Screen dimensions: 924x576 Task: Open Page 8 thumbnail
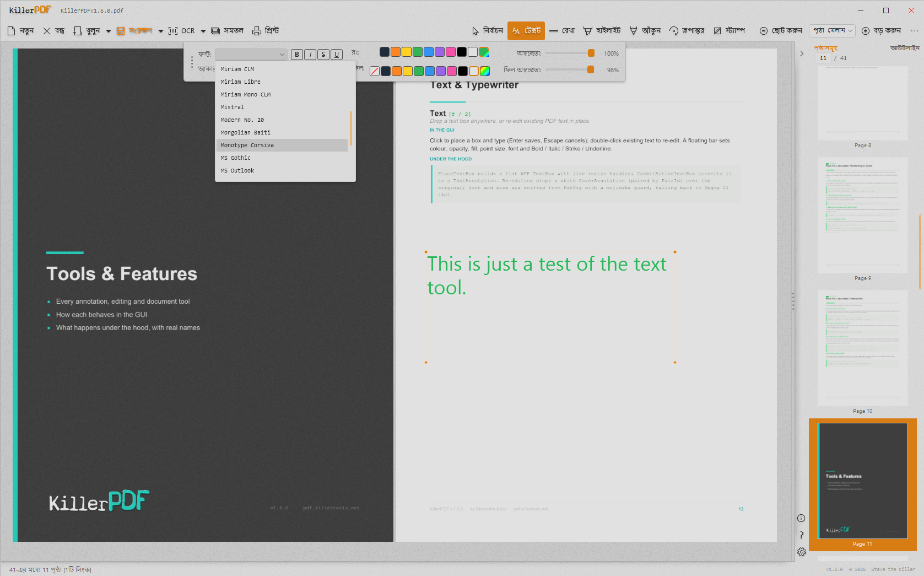tap(863, 103)
